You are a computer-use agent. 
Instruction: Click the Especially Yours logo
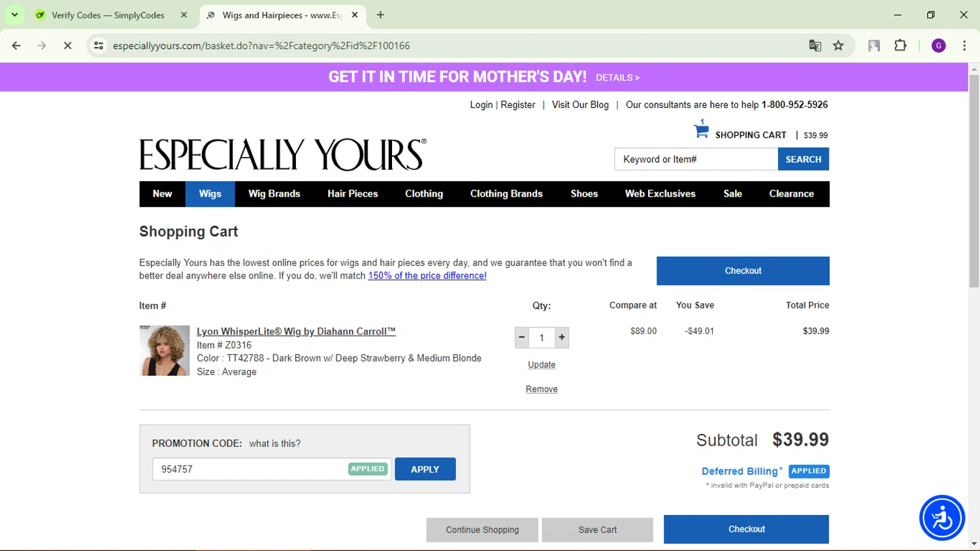[283, 154]
